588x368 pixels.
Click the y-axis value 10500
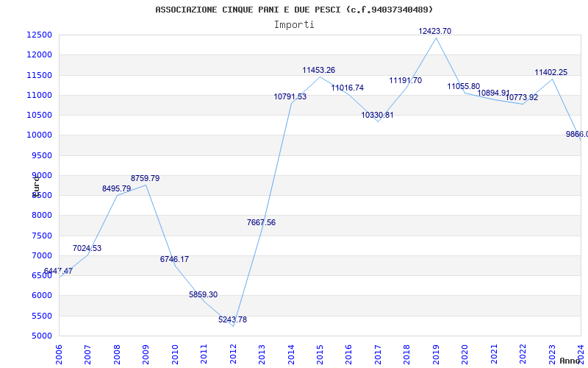click(39, 115)
